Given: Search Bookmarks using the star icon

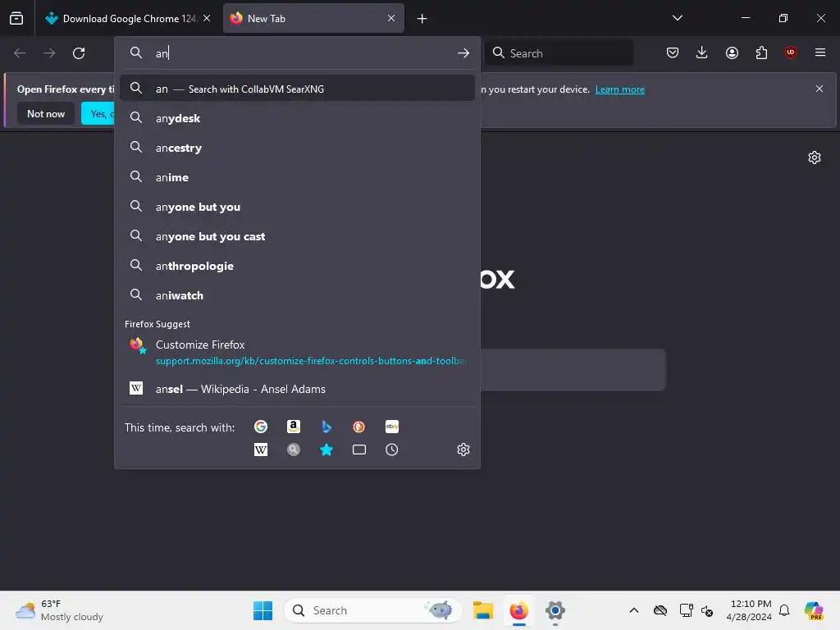Looking at the screenshot, I should click(326, 450).
